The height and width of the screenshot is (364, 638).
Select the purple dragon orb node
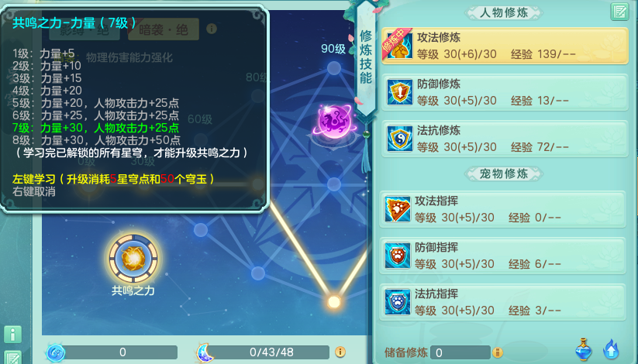coord(334,121)
